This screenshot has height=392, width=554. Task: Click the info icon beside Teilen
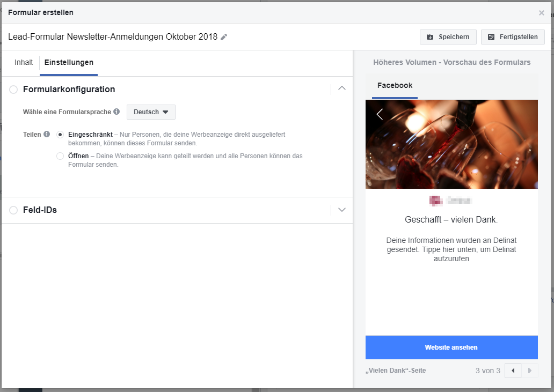point(47,134)
